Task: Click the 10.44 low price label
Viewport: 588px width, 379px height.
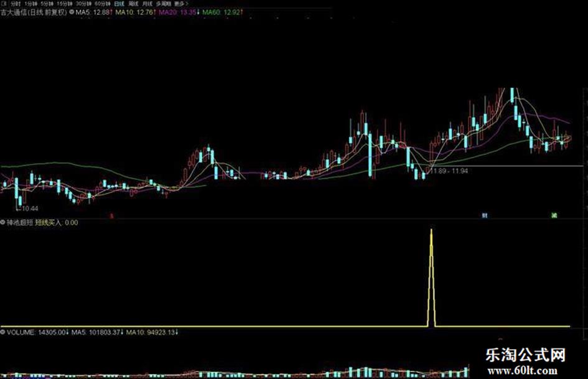Action: click(x=30, y=208)
